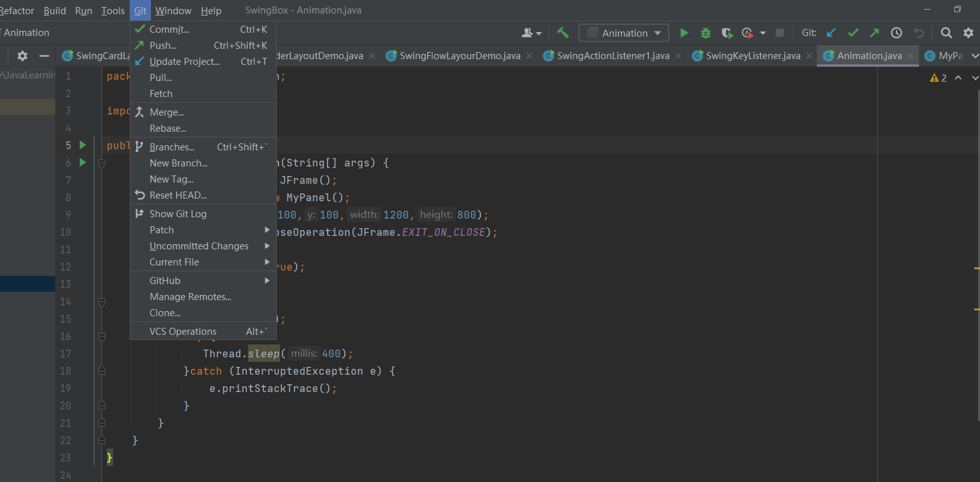Close the SwingActionListener1.java tab
The image size is (980, 482).
pyautogui.click(x=678, y=56)
